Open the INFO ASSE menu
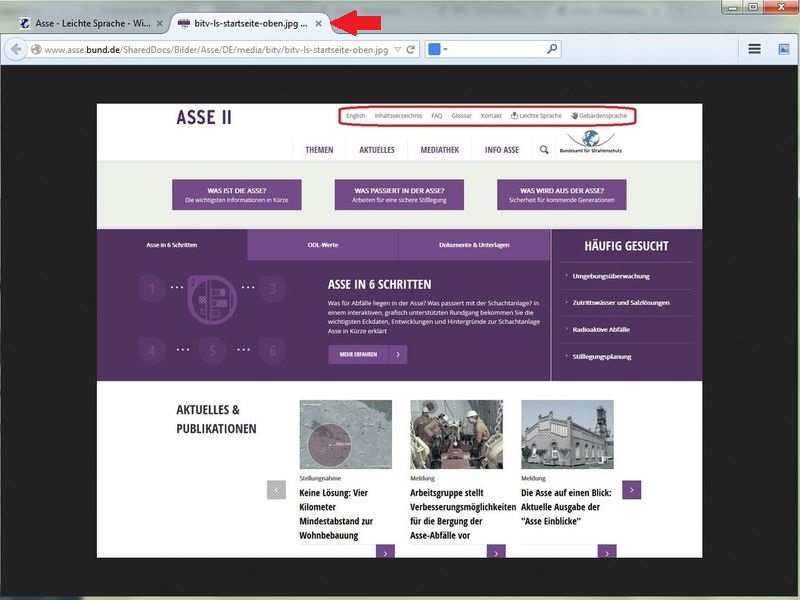This screenshot has height=600, width=800. tap(502, 150)
